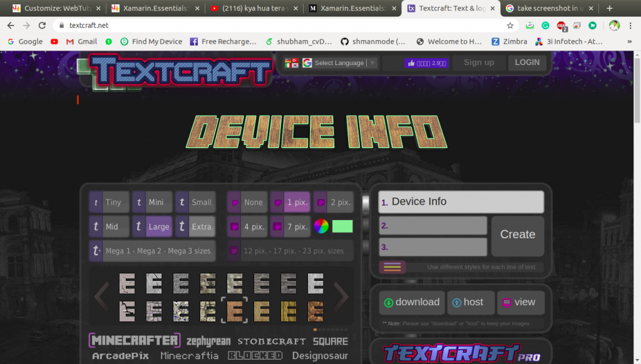641x364 pixels.
Task: Expand the 12 pix. - 17 pix. - 23 pix. sizes
Action: click(290, 251)
